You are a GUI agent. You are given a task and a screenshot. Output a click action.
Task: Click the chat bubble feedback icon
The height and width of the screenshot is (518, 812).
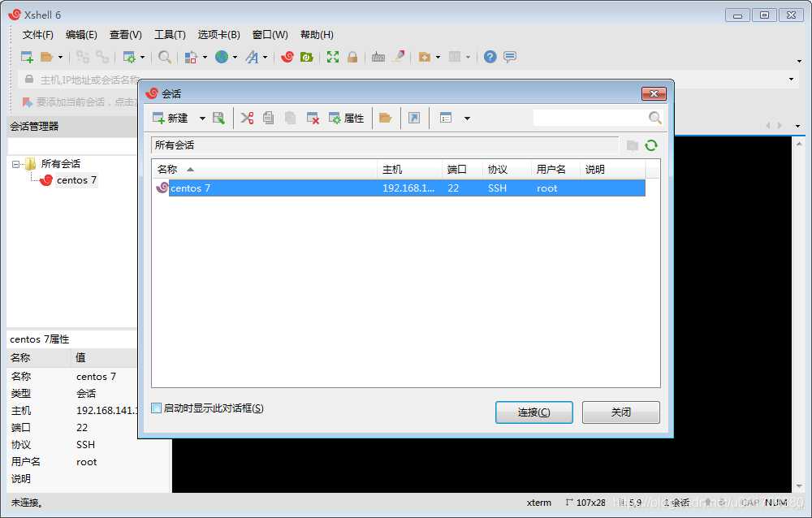point(510,57)
